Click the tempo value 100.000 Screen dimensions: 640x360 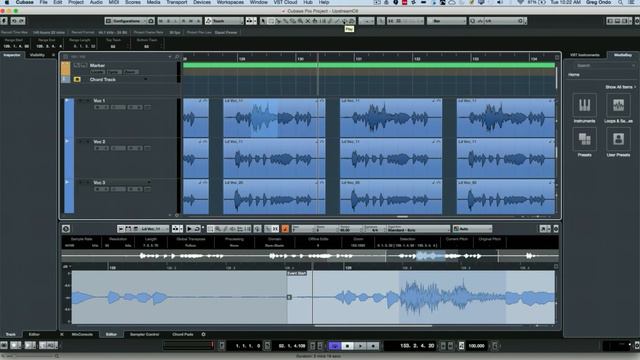coord(476,346)
